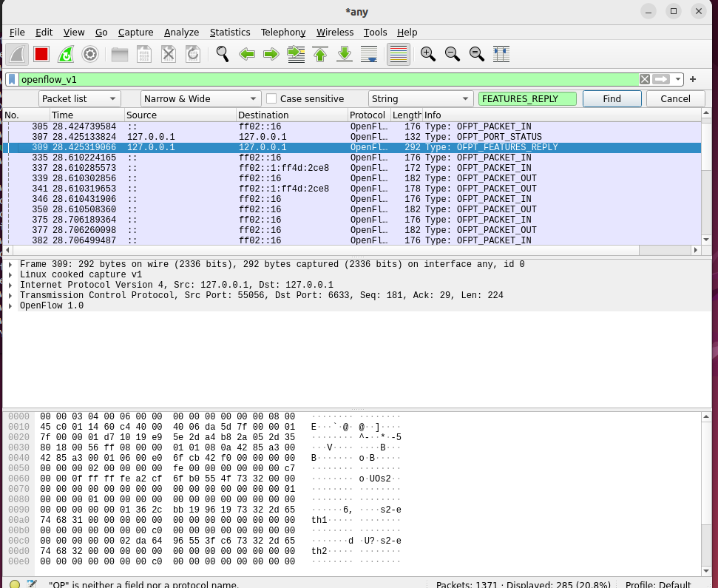
Task: Select packet 339 OFPT_PACKET_OUT row
Action: click(x=352, y=178)
